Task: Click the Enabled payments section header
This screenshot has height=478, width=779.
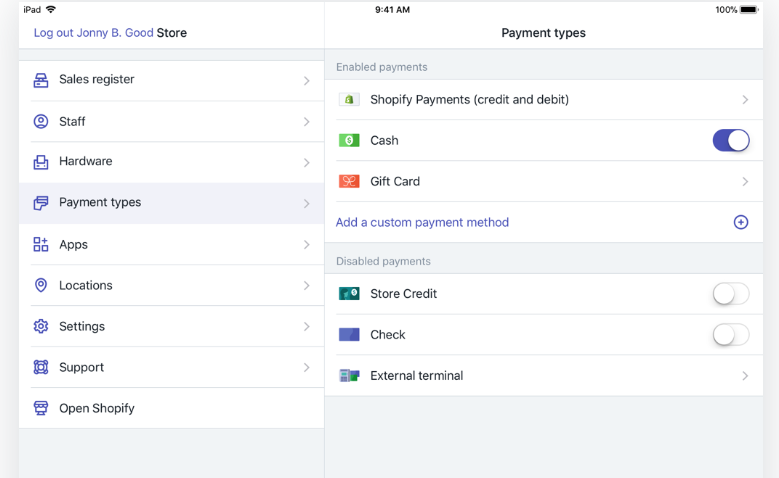Action: 382,67
